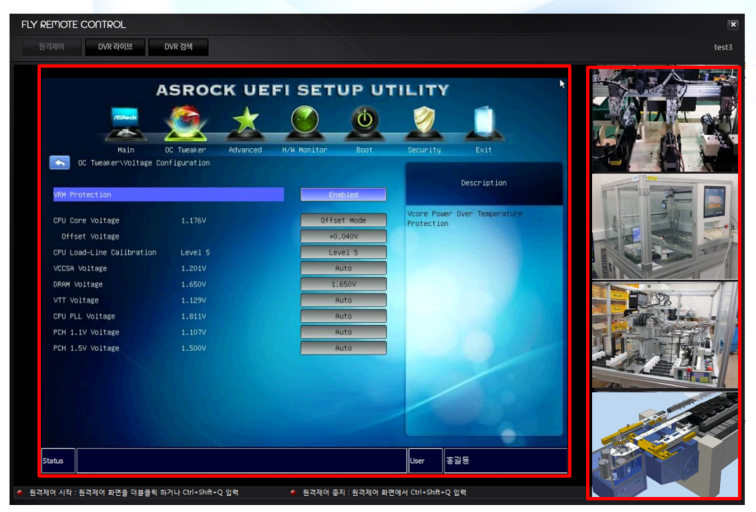Viewport: 756px width, 512px height.
Task: Switch to the DVR 라이브 tab
Action: [115, 47]
